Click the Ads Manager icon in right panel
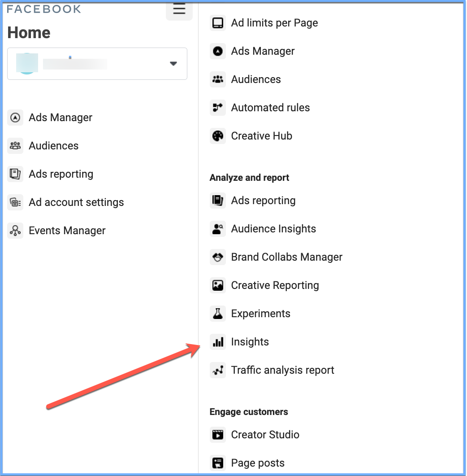The image size is (467, 476). [x=218, y=51]
